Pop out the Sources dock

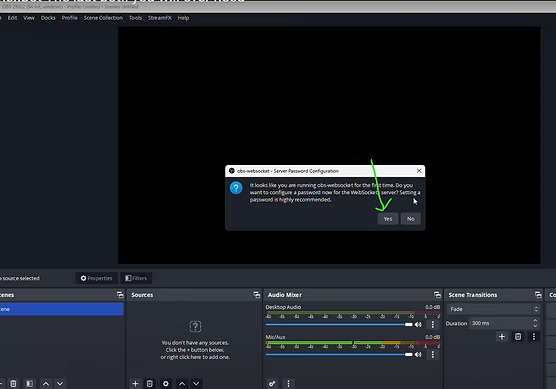[257, 295]
